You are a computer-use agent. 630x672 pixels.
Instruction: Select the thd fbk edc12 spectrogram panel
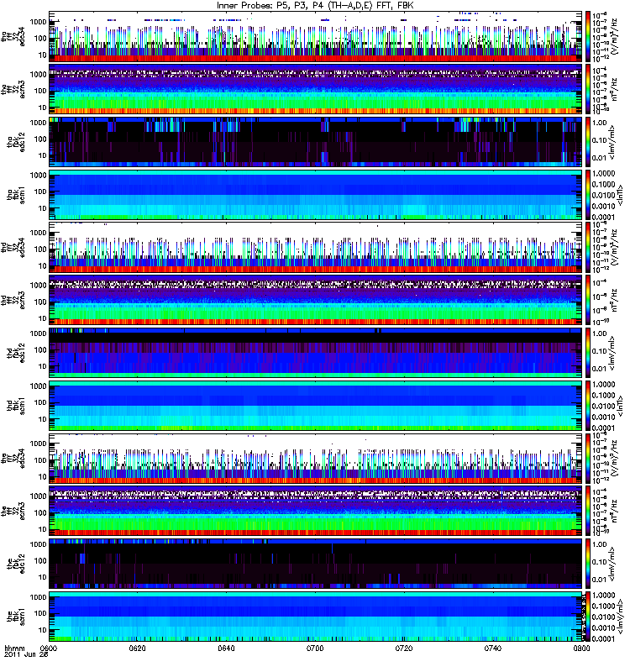[316, 352]
